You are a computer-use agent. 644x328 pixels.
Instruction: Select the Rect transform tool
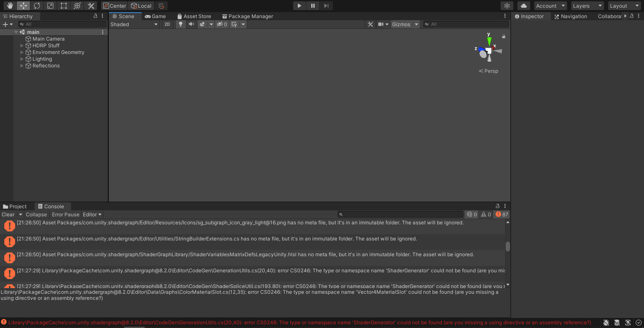coord(64,6)
